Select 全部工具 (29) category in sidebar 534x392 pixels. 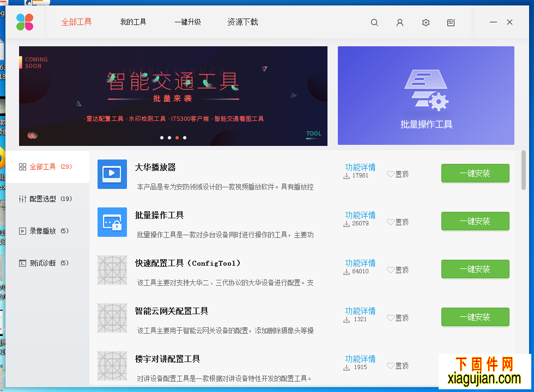click(x=48, y=167)
